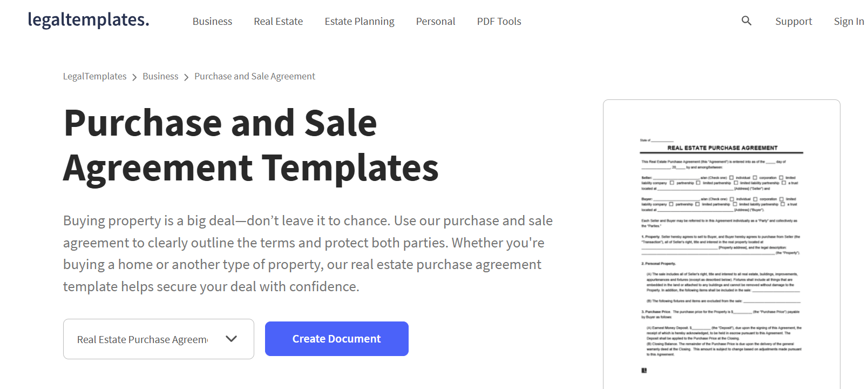Click the legaltemplates logo
The height and width of the screenshot is (389, 868).
click(88, 21)
